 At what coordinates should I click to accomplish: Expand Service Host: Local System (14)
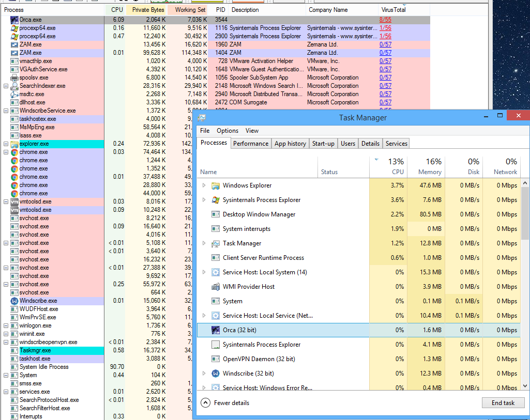[x=204, y=272]
